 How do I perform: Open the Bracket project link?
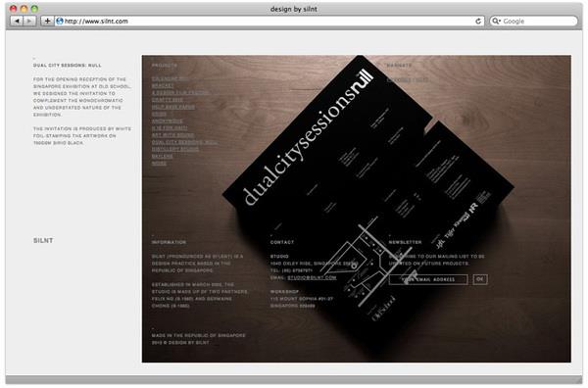click(163, 86)
